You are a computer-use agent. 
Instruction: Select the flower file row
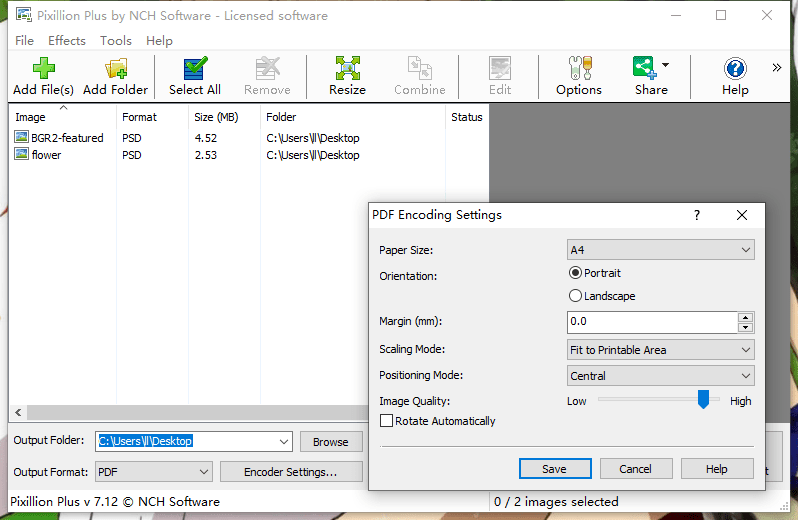click(249, 155)
